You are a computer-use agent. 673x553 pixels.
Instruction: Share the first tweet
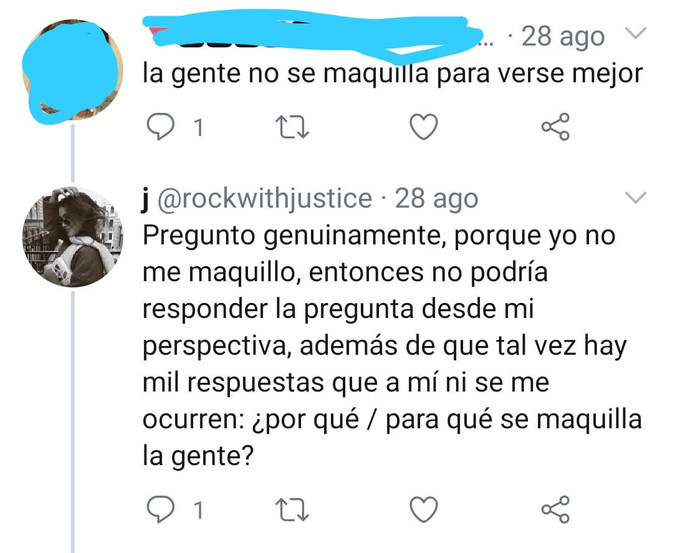click(555, 127)
